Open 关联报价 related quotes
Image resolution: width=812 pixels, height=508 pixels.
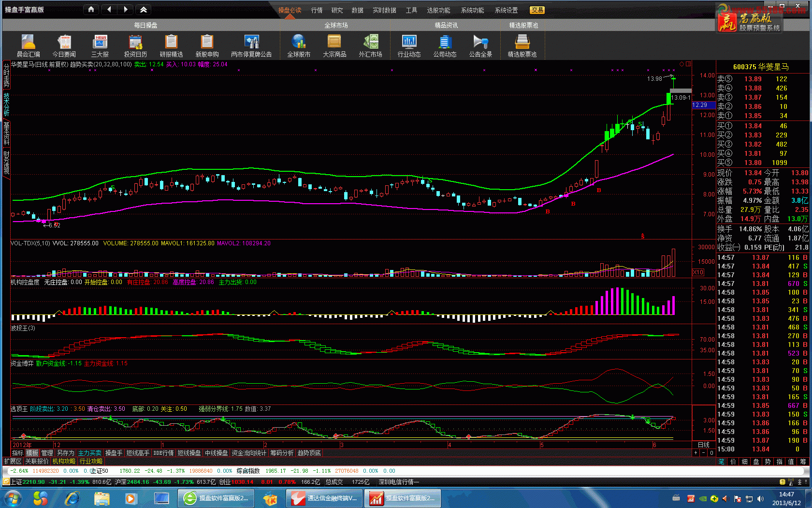coord(37,461)
